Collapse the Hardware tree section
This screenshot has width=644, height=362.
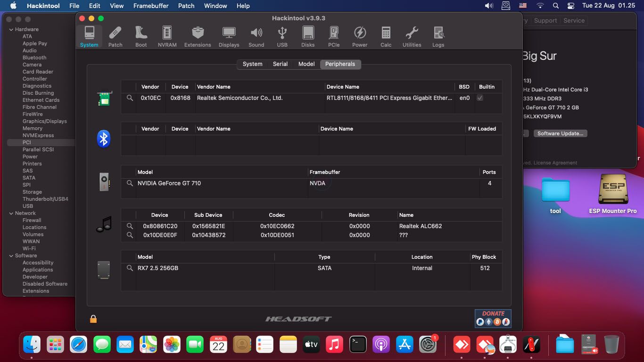[11, 29]
